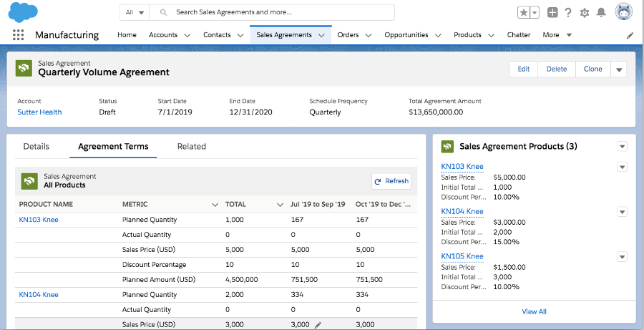This screenshot has height=330, width=644.
Task: Open KN105 Knee row actions in products panel
Action: point(623,256)
